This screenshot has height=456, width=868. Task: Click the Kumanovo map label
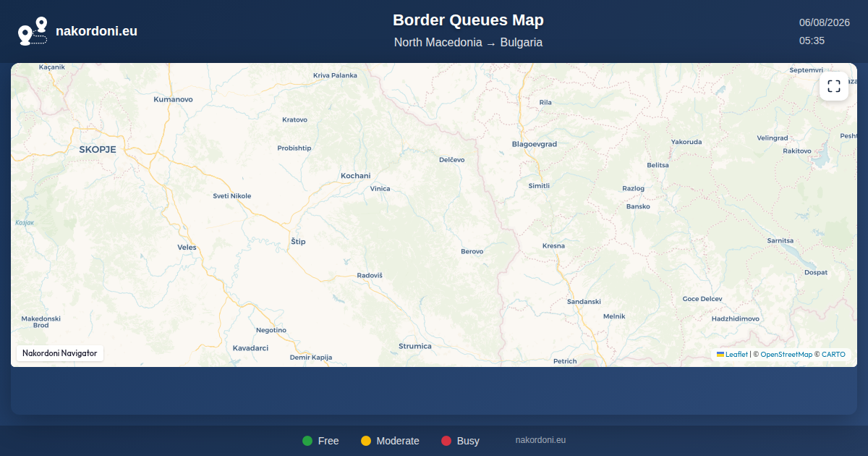pyautogui.click(x=174, y=99)
